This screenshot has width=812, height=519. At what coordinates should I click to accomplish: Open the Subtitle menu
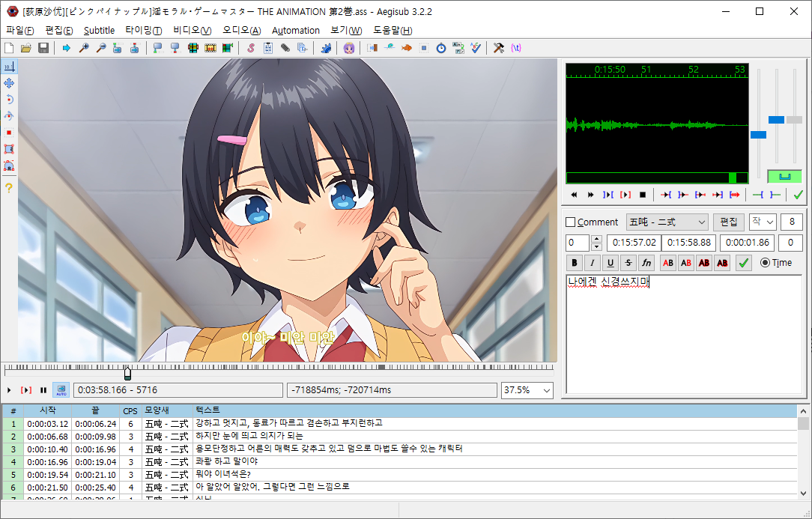[100, 31]
